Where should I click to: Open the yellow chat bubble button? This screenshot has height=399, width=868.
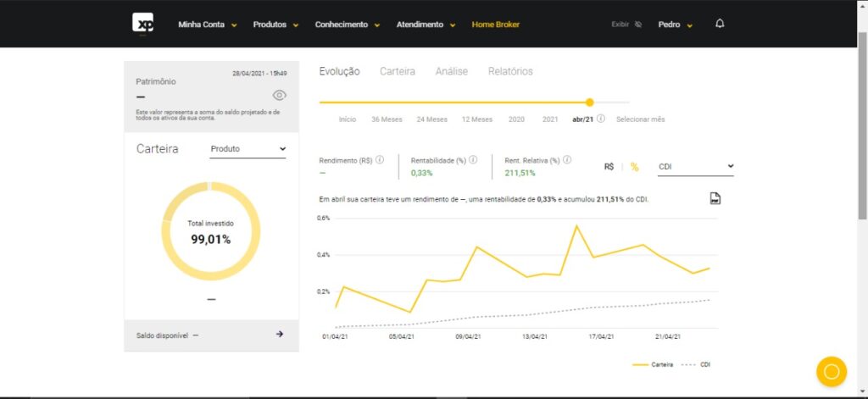pyautogui.click(x=831, y=371)
